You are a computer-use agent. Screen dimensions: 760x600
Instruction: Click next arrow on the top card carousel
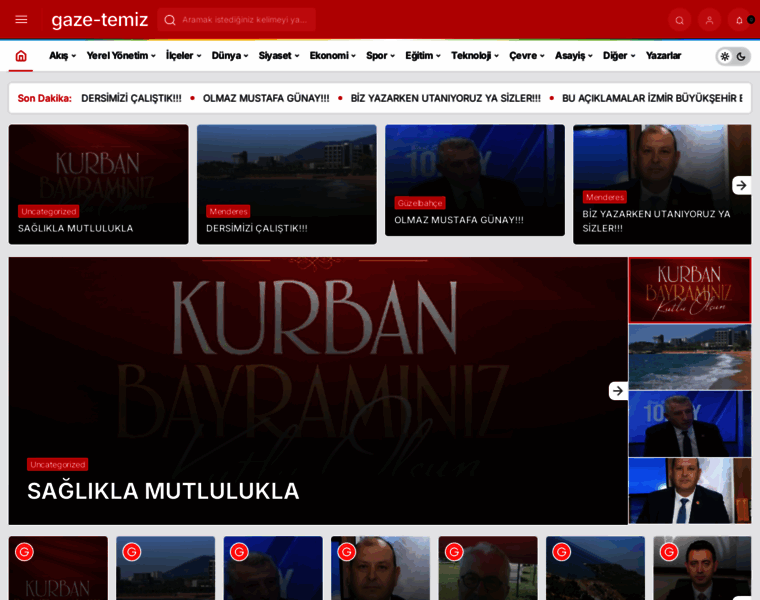point(741,185)
